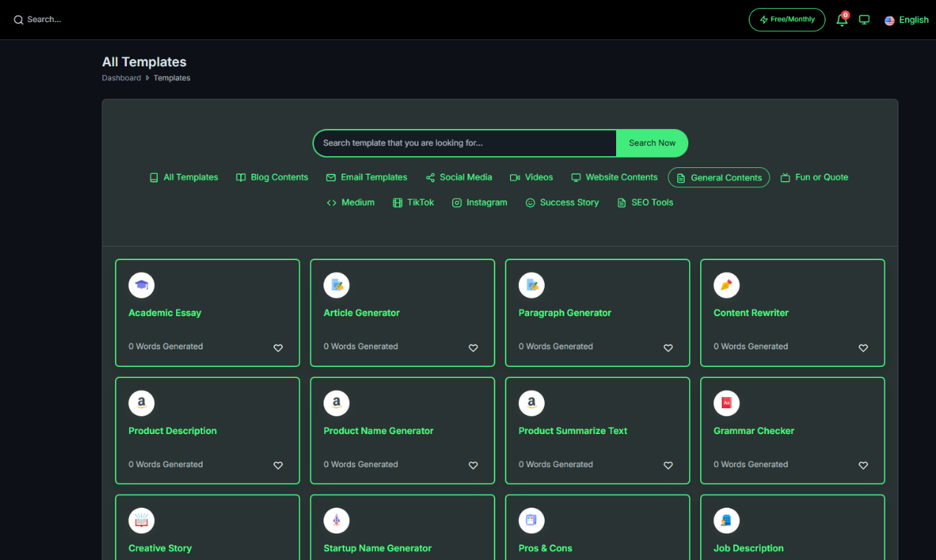Select the Pros & Cons template icon
Viewport: 936px width, 560px height.
531,520
